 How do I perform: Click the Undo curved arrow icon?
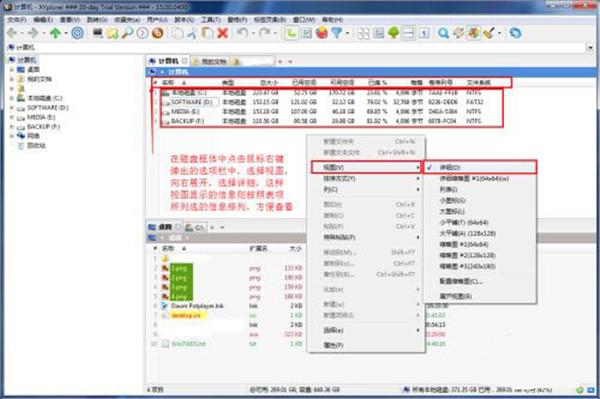[242, 33]
